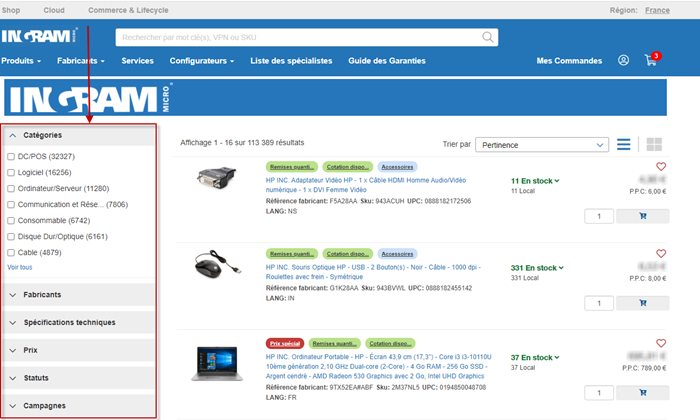The image size is (700, 420).
Task: Expand the Campagnes filter section
Action: coord(79,405)
